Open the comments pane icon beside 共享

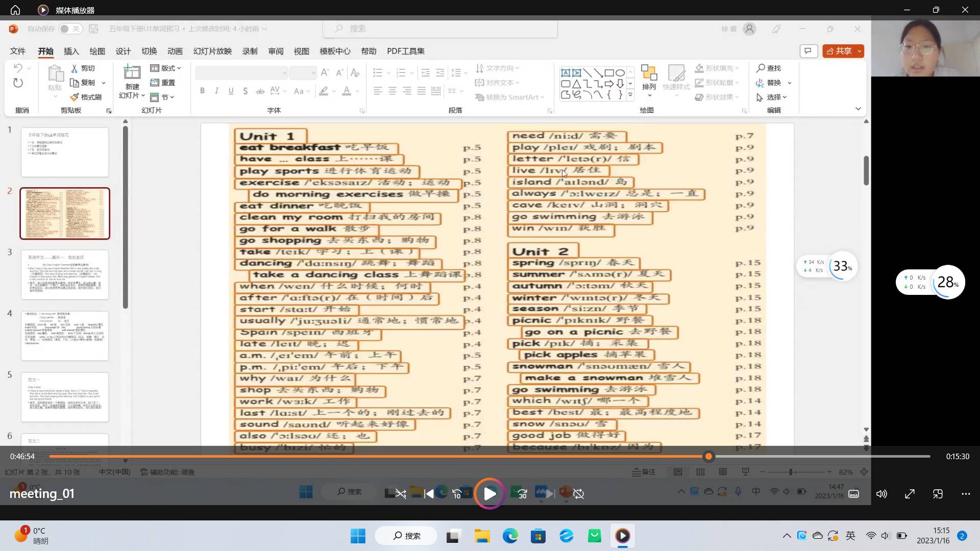pyautogui.click(x=808, y=51)
